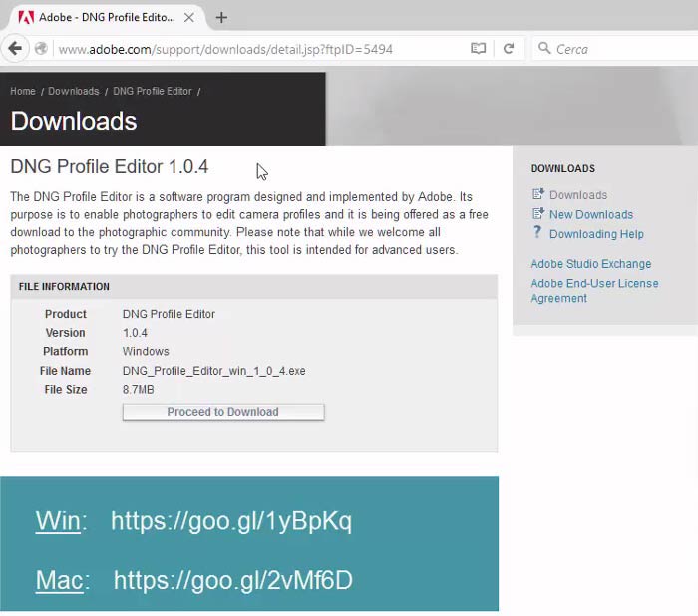Click the Product value DNG Profile Editor
The image size is (698, 616).
169,314
